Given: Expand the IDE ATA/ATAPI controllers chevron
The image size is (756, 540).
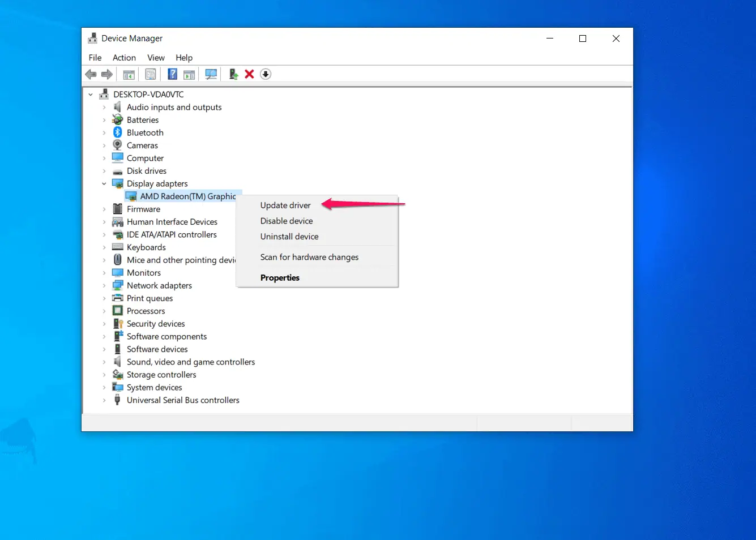Looking at the screenshot, I should click(104, 234).
